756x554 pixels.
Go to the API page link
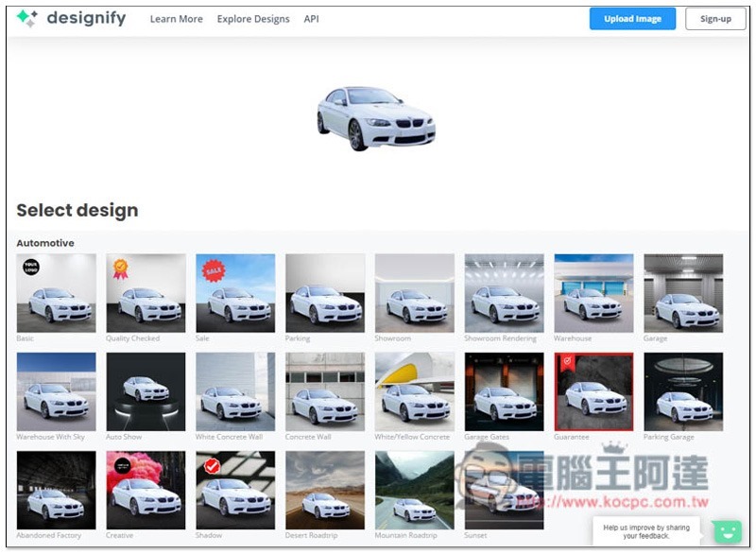click(x=311, y=19)
